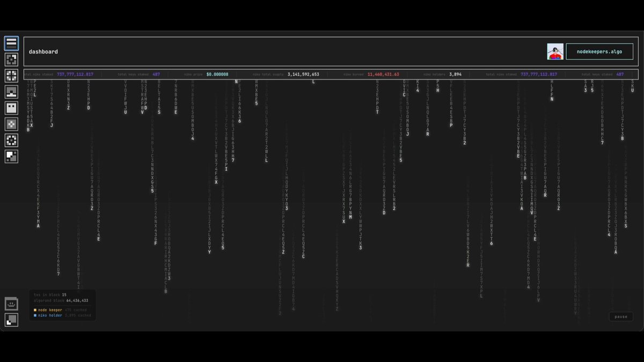Pick the yellow node keeper color square
The width and height of the screenshot is (644, 362).
pyautogui.click(x=35, y=310)
